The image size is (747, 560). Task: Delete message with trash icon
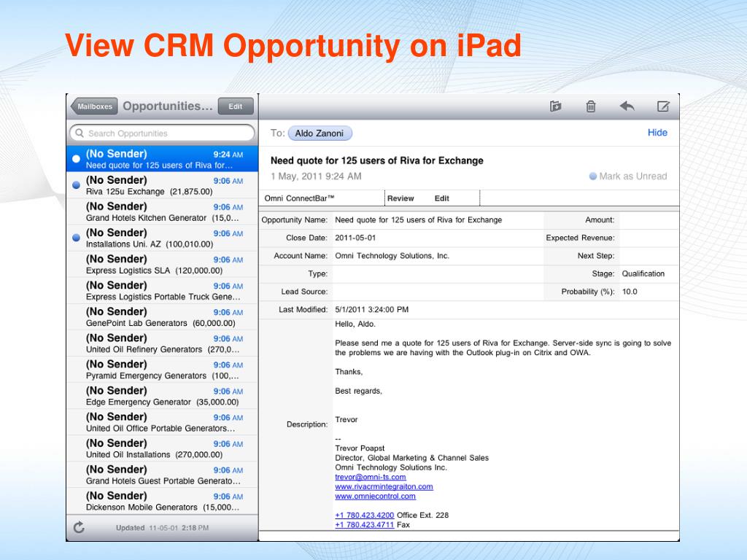pyautogui.click(x=591, y=106)
